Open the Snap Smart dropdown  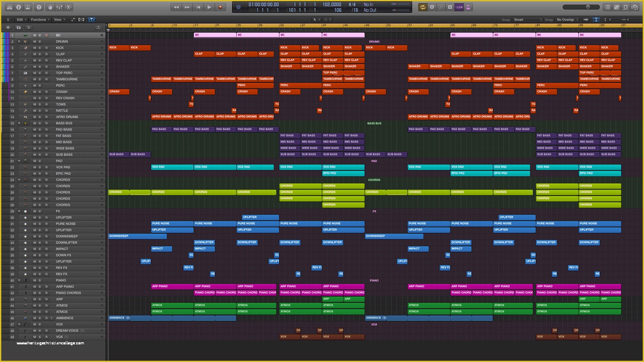coord(528,20)
